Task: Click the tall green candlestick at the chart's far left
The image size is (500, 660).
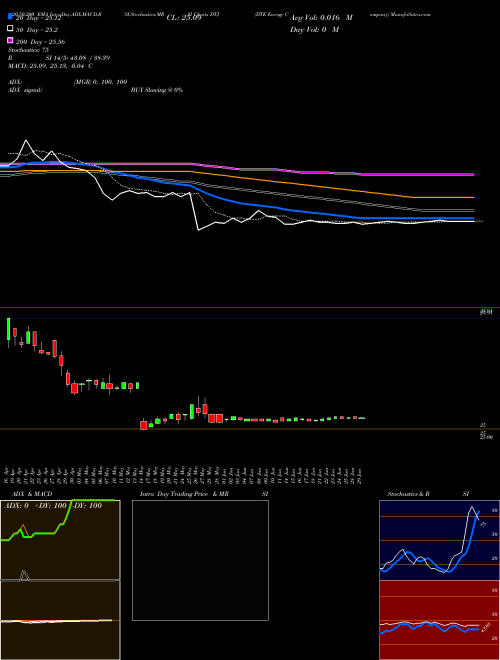Action: click(8, 332)
